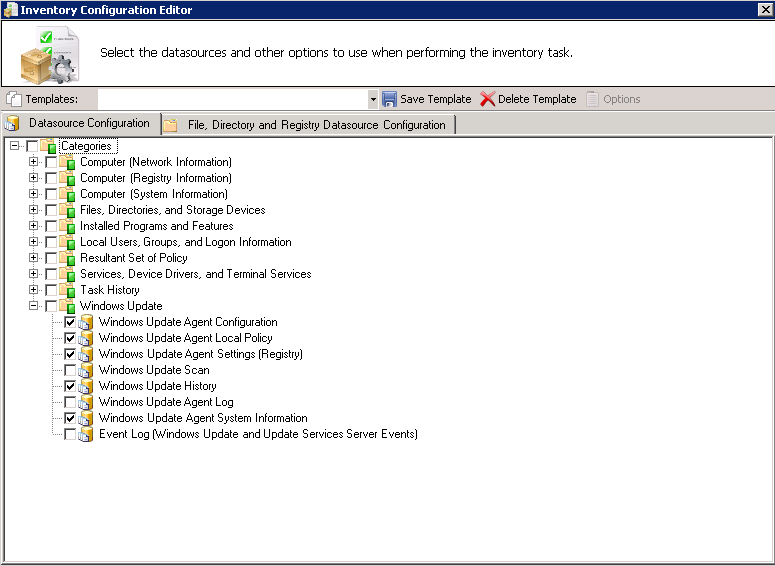Check the Windows Update category checkbox
775x566 pixels.
[x=51, y=306]
